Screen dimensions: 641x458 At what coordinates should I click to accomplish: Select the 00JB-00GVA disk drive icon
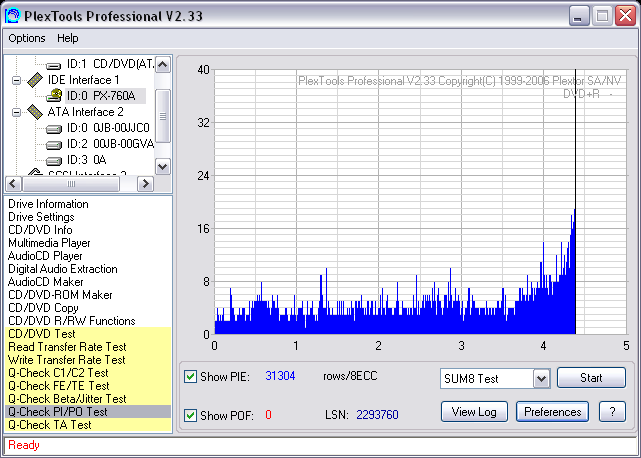(53, 145)
